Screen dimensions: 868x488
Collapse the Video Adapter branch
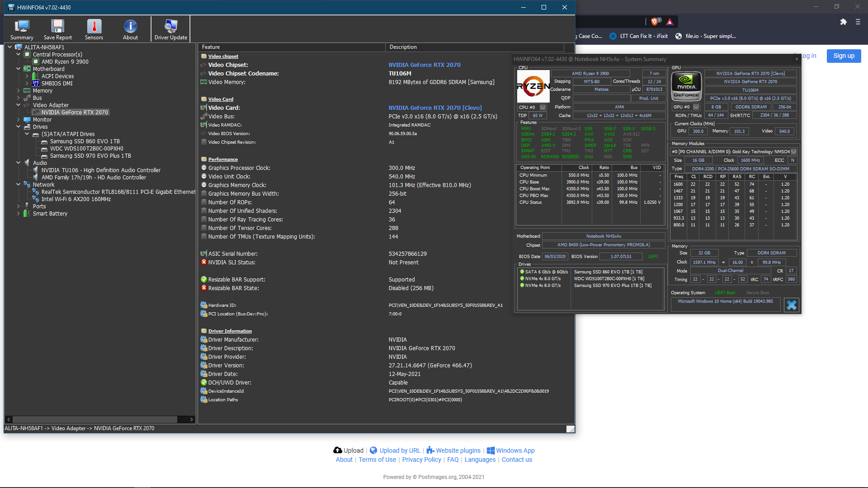(19, 105)
